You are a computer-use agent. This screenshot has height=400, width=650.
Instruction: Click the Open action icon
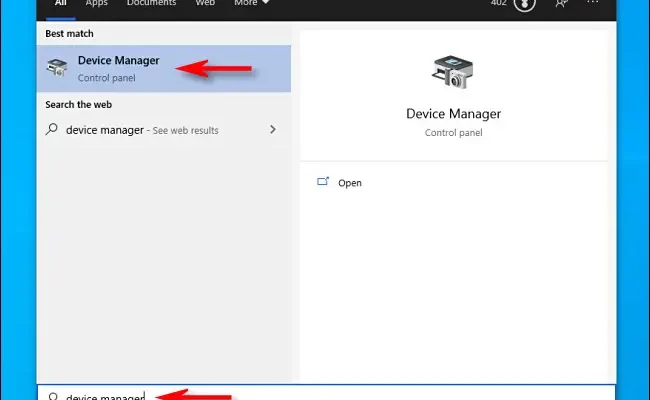point(323,182)
